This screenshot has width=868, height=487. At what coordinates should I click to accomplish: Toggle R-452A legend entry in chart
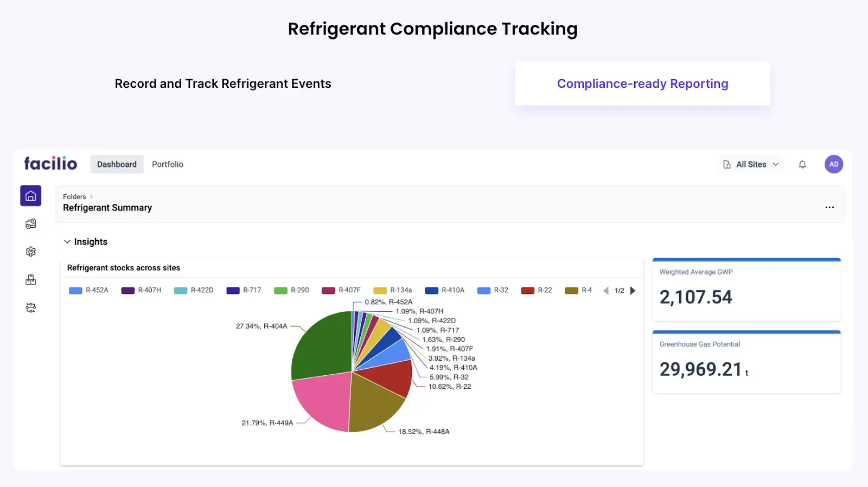89,290
